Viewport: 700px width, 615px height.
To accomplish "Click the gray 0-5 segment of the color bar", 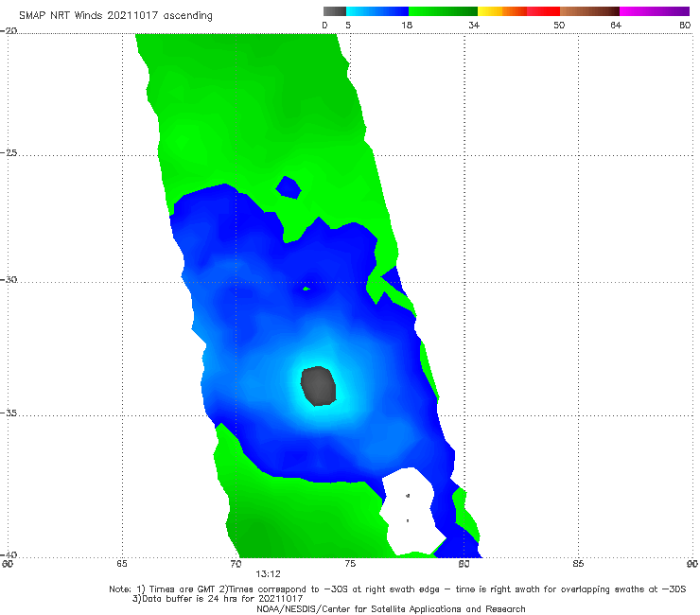I will (335, 11).
